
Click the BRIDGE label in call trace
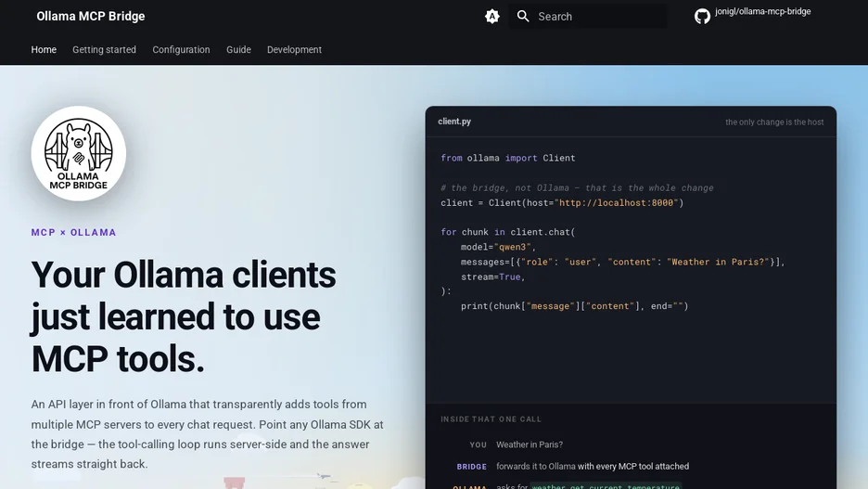(x=472, y=467)
